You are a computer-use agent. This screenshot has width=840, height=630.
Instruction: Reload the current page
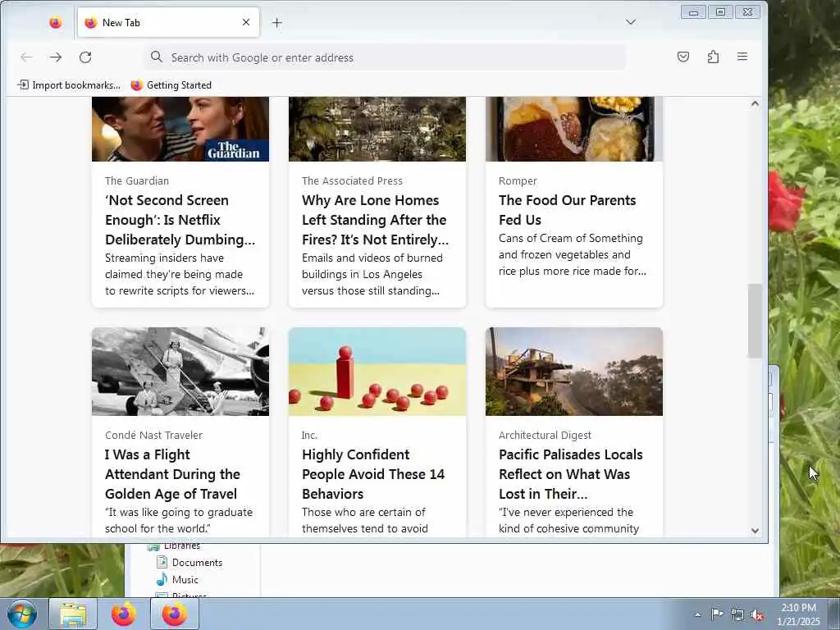[x=85, y=57]
